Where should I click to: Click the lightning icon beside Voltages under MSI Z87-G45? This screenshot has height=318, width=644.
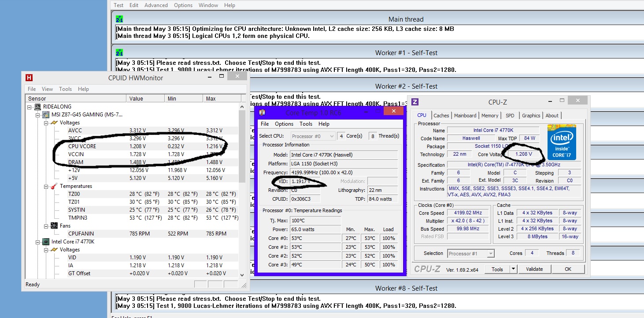click(54, 123)
